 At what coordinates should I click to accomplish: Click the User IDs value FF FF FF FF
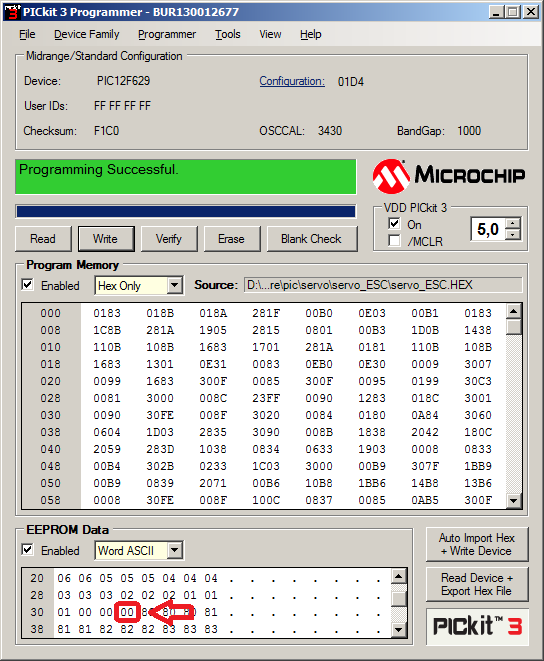[122, 106]
